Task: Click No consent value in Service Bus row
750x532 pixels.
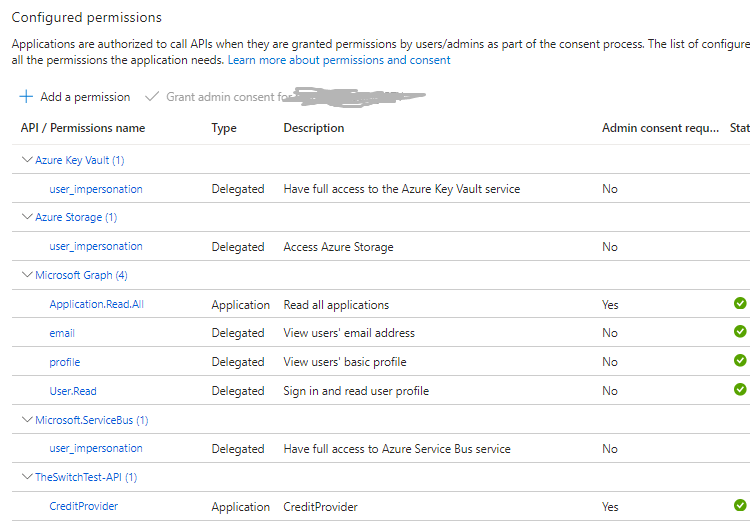Action: click(x=610, y=449)
